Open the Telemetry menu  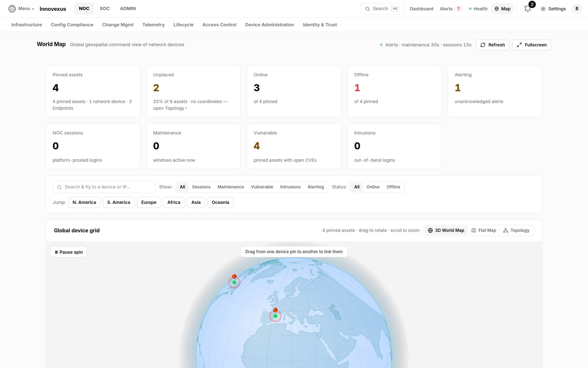tap(153, 25)
